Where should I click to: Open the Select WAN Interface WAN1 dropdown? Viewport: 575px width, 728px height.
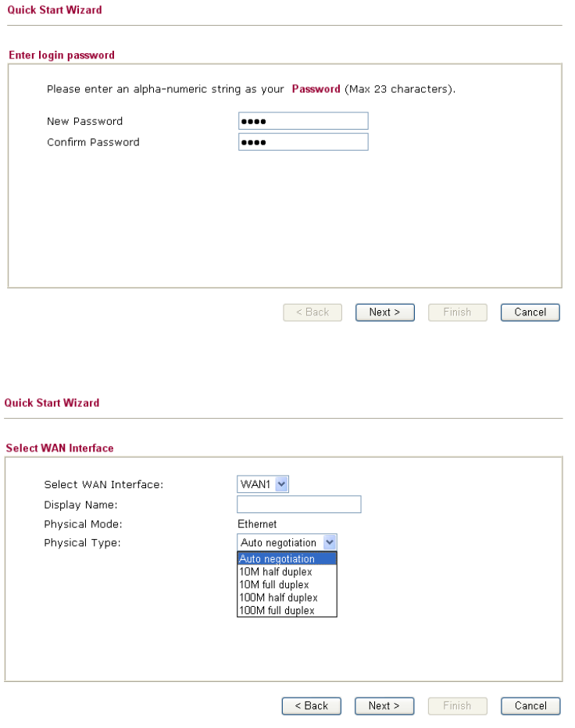[263, 485]
